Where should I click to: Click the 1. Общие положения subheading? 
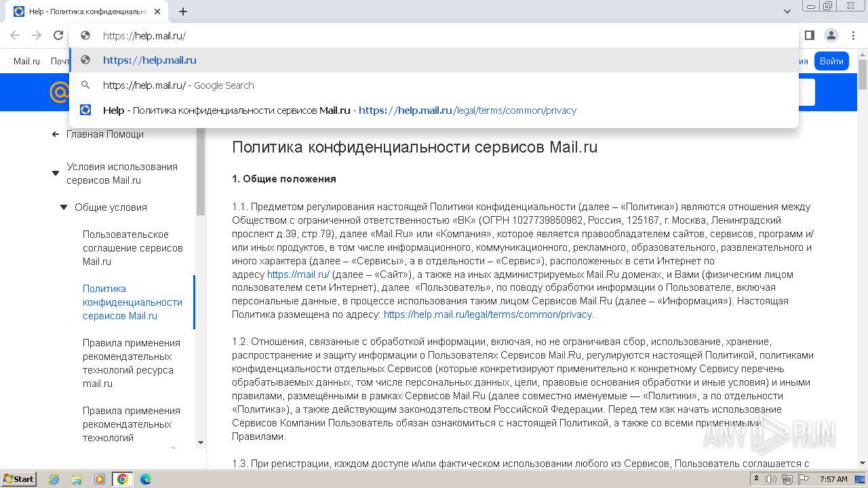(x=284, y=179)
